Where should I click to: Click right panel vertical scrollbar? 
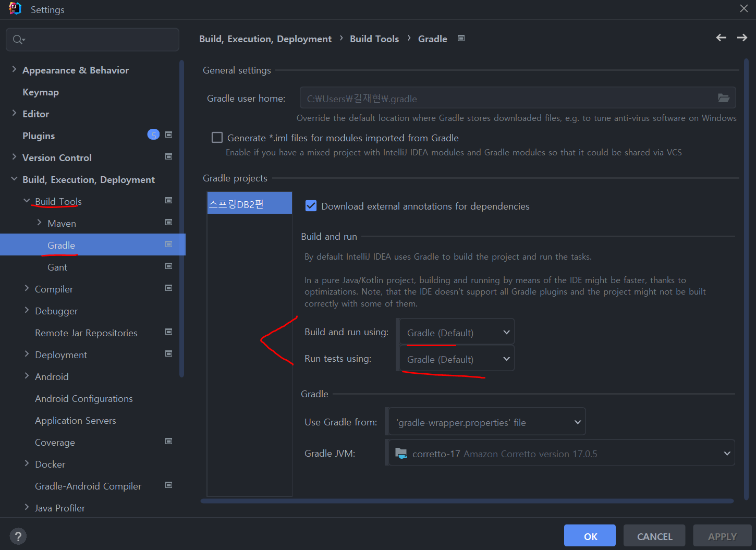tap(746, 280)
